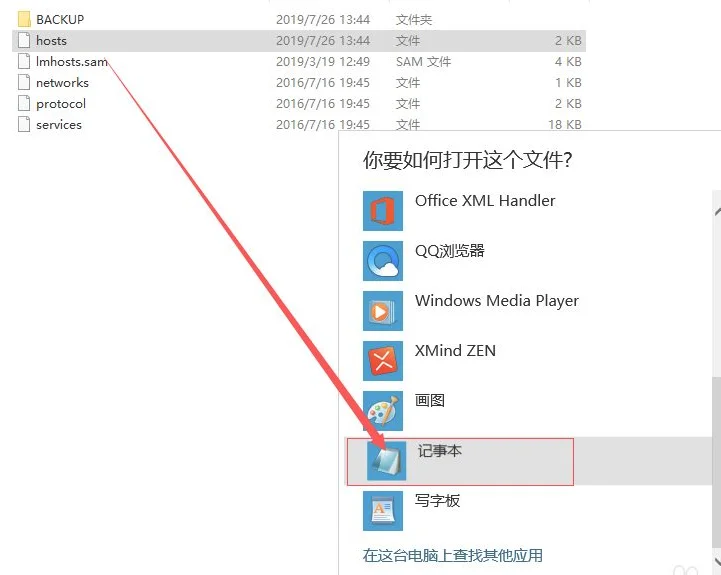
Task: Select the lmhosts.sam file
Action: pyautogui.click(x=71, y=62)
